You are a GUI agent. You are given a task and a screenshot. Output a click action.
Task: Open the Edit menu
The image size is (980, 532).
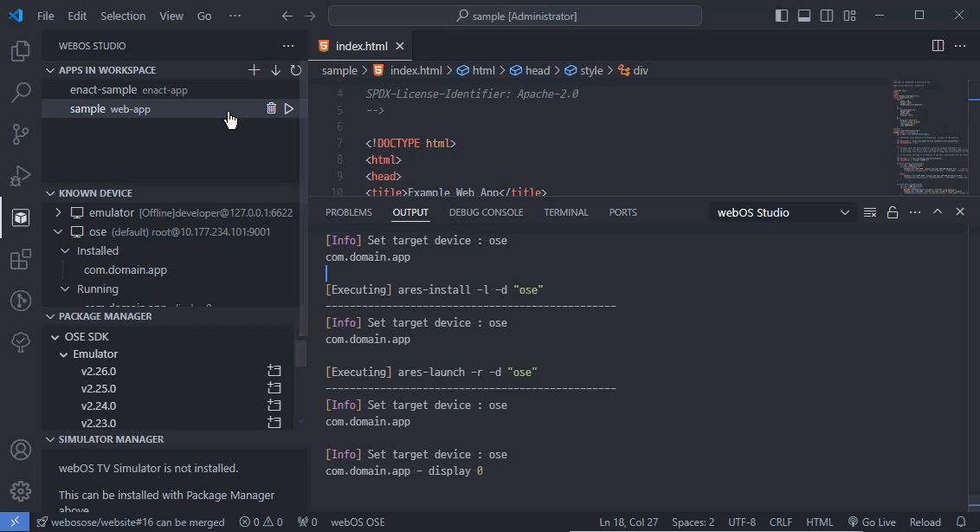(x=77, y=16)
